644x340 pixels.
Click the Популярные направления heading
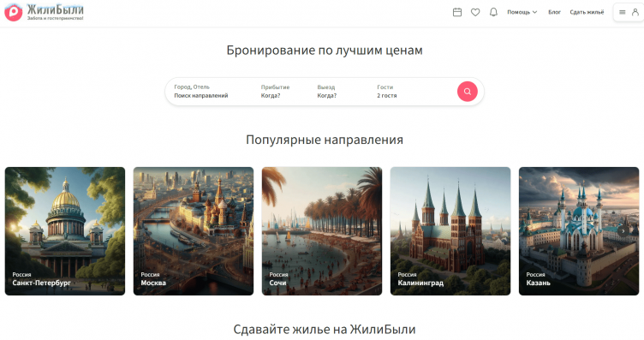click(x=325, y=140)
